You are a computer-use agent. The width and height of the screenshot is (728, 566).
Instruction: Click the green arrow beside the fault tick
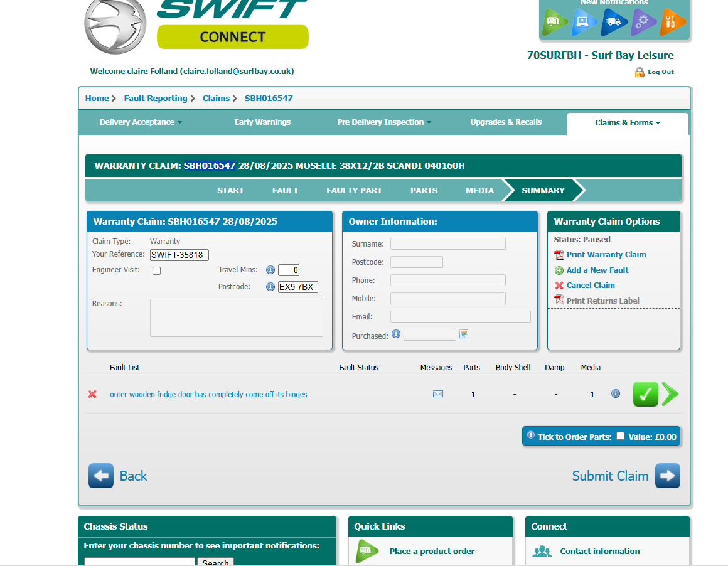coord(670,394)
